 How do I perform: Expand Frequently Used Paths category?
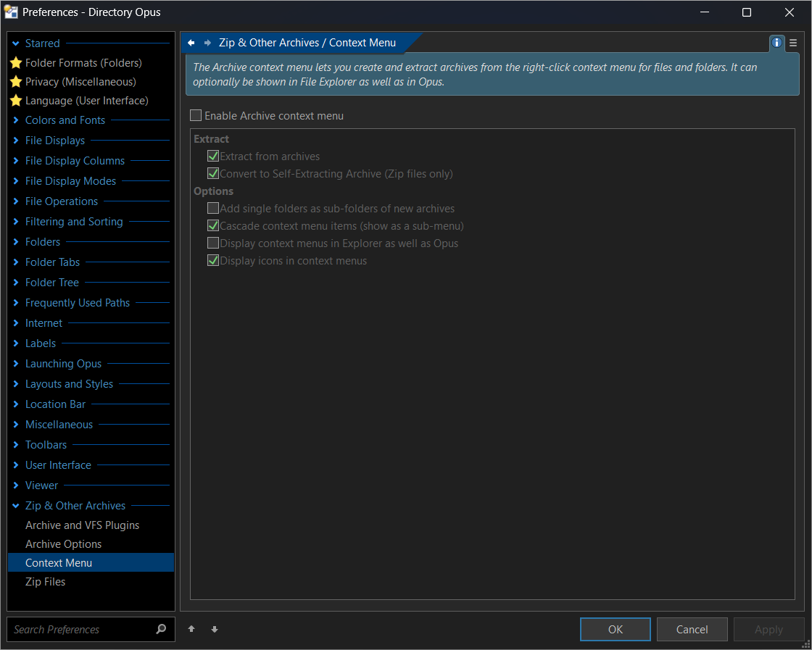(15, 303)
